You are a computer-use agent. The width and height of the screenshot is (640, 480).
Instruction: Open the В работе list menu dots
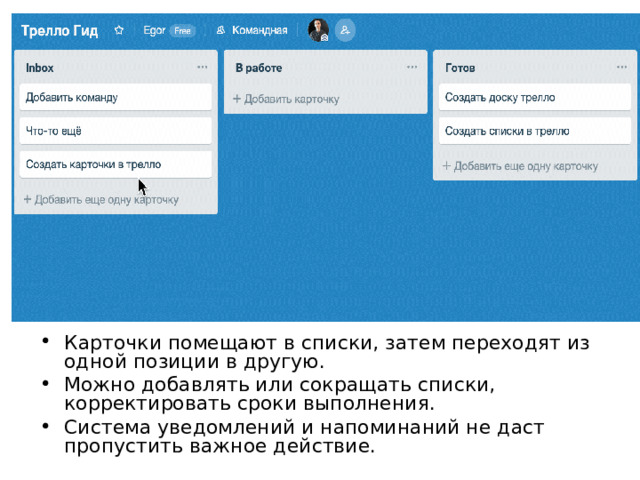click(x=412, y=67)
